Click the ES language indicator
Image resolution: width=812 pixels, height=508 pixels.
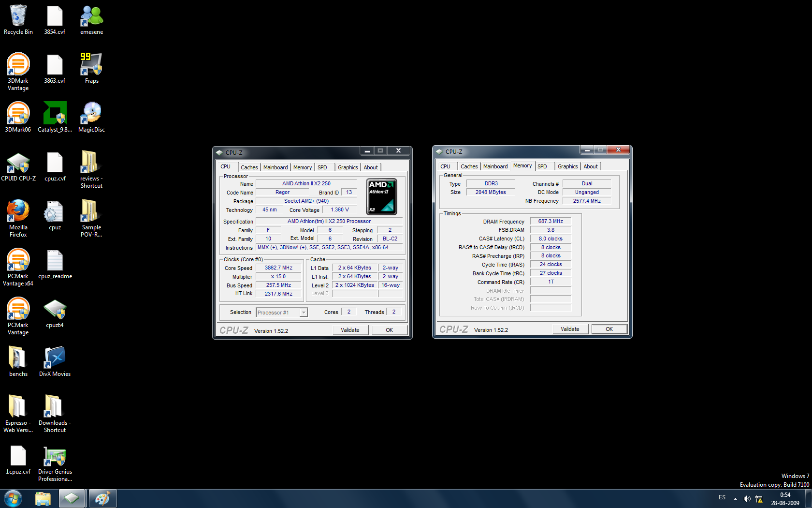[x=722, y=497]
